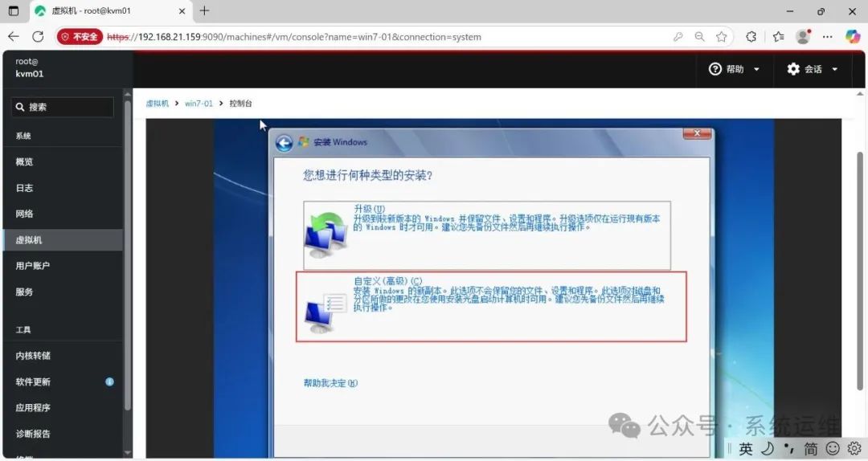Click the win7-01 breadcrumb link
Viewport: 868px width, 461px height.
pyautogui.click(x=199, y=104)
